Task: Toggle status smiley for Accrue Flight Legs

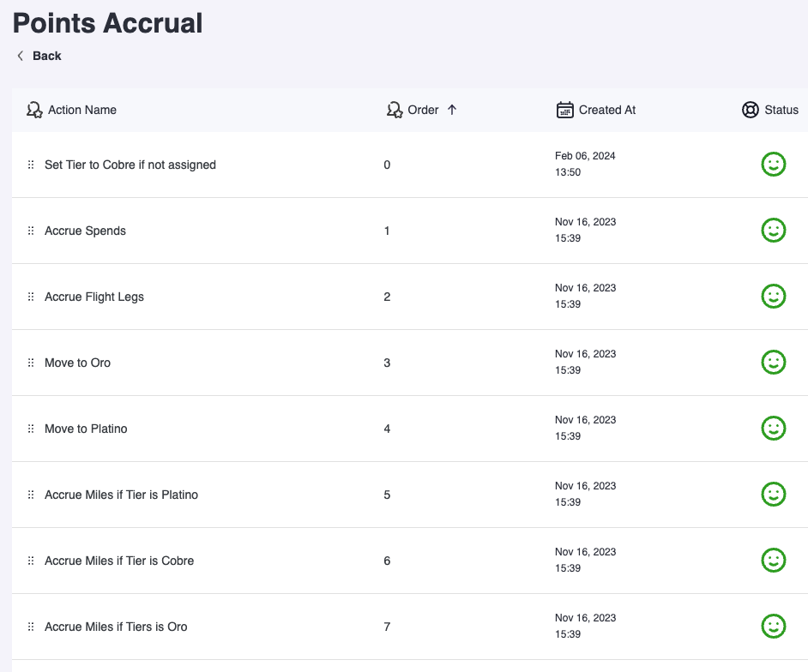Action: coord(774,297)
